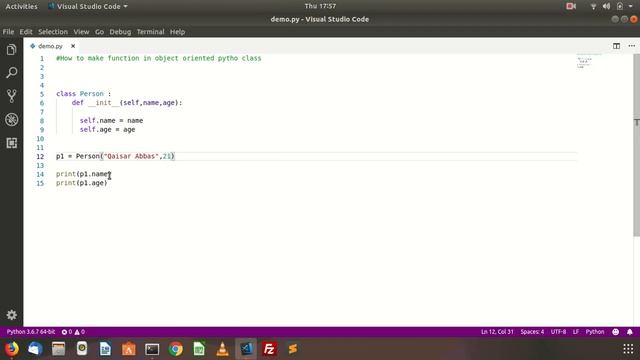Click "self.name = name" on line 8
The width and height of the screenshot is (640, 360).
pyautogui.click(x=111, y=121)
